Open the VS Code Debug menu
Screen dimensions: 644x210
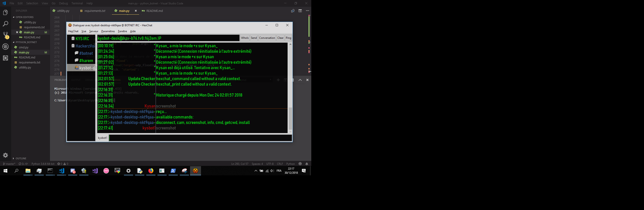(x=64, y=3)
